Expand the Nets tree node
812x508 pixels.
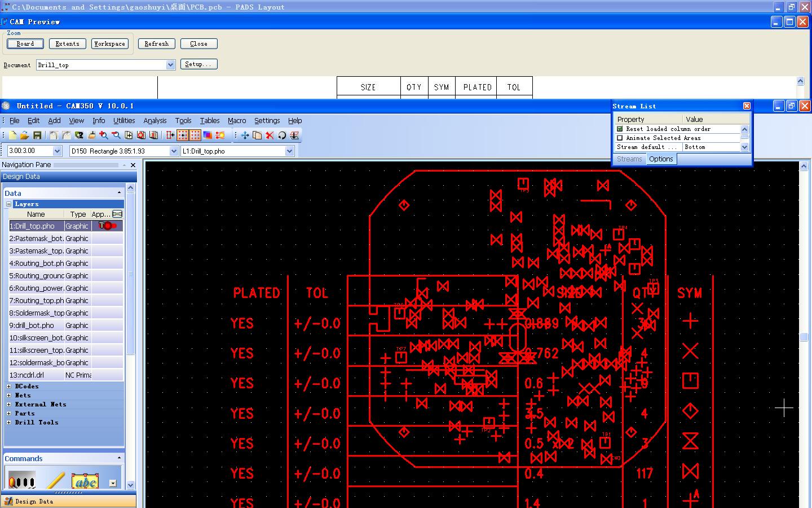point(9,396)
